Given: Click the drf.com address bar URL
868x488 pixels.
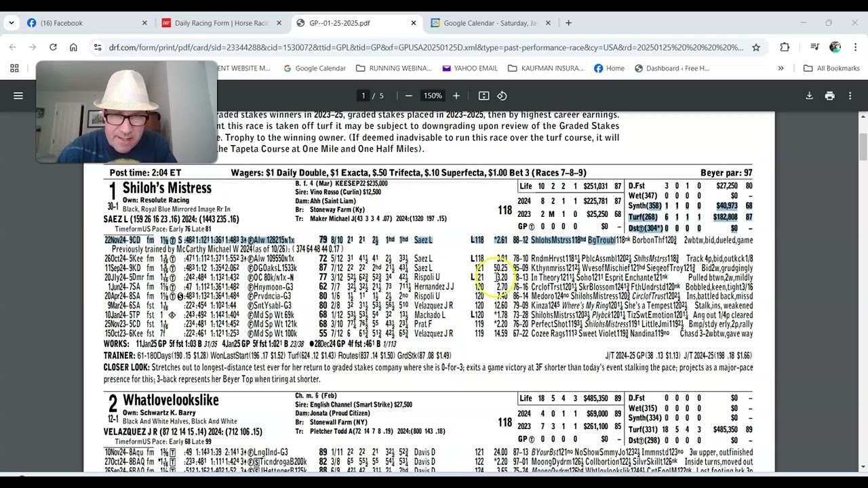Looking at the screenshot, I should tap(426, 47).
